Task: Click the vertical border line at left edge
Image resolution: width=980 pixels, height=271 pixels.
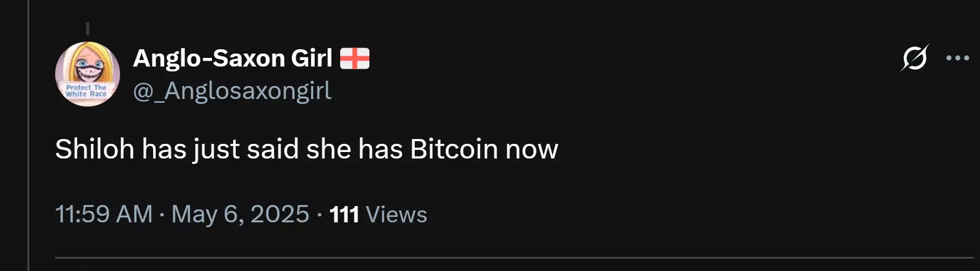Action: (28, 135)
